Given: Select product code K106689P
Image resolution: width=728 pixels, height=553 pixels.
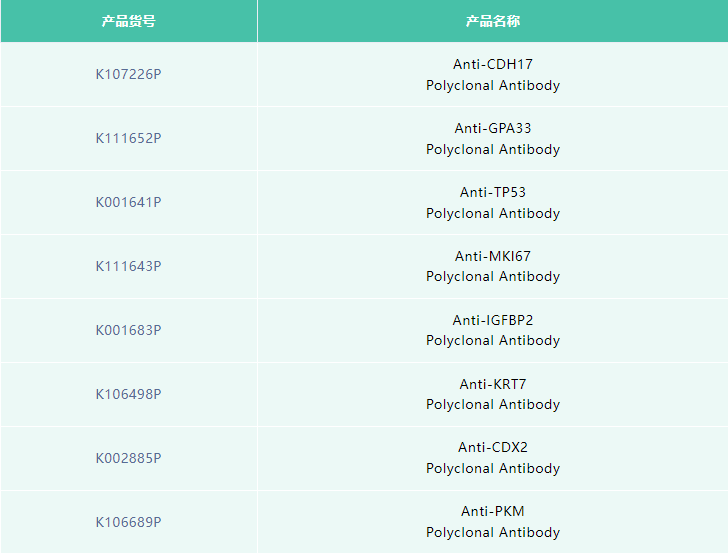Looking at the screenshot, I should tap(128, 522).
